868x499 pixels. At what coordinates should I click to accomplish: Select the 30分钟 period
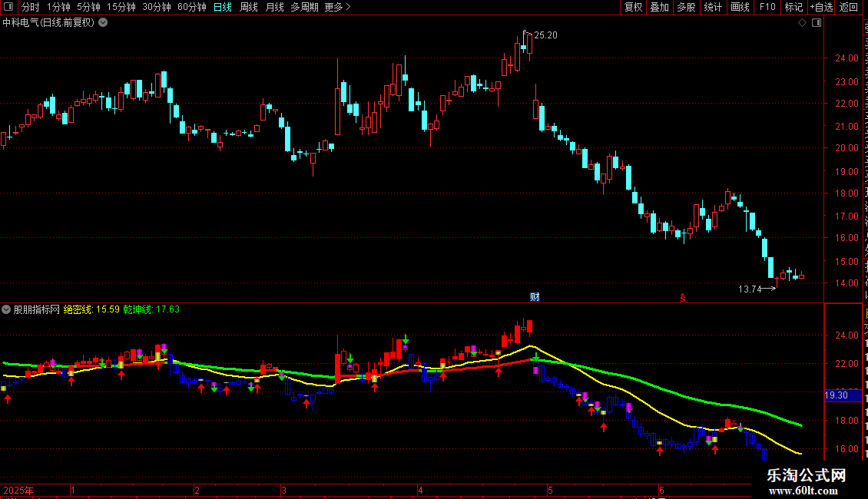pos(157,7)
